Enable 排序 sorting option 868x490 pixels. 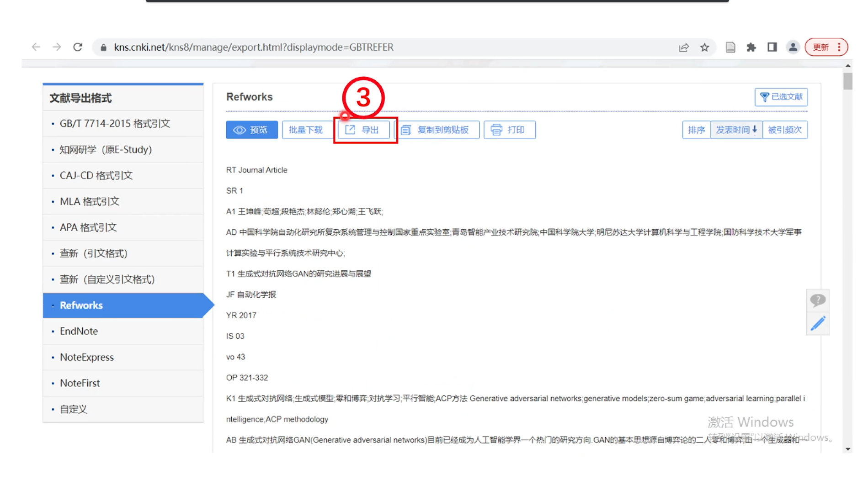click(696, 130)
